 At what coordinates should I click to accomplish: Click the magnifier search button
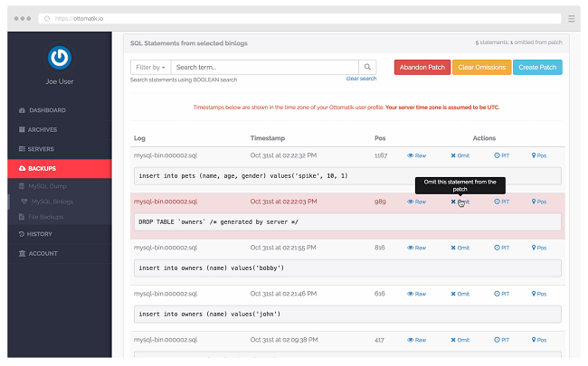pos(367,68)
